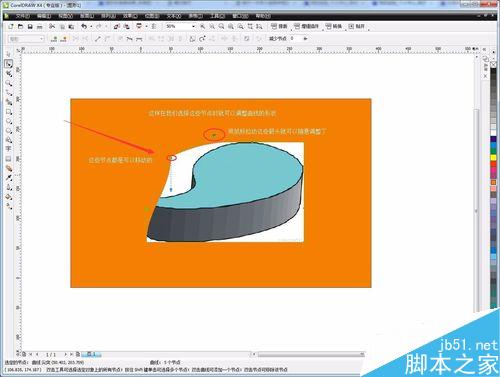The image size is (500, 377).
Task: Open the 编辑 (Edit) menu
Action: point(44,16)
